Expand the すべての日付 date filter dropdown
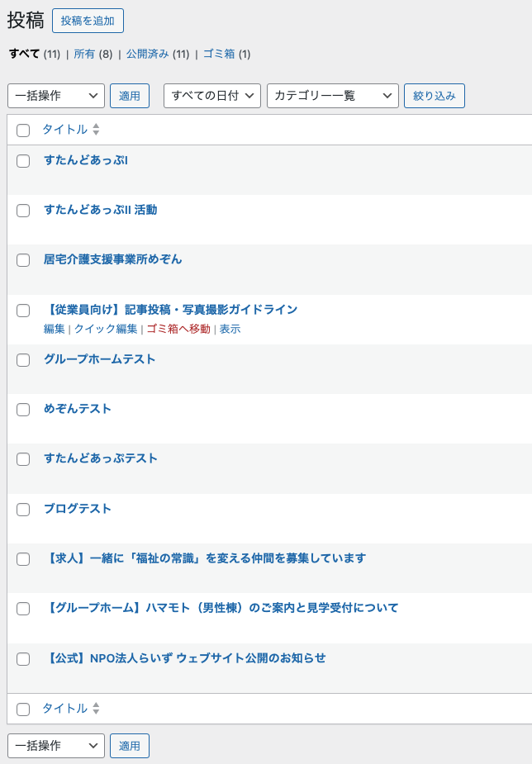 212,96
